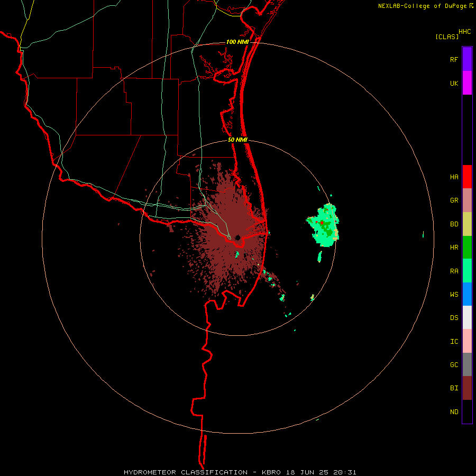Click the "UK" legend label
This screenshot has width=476, height=476.
click(454, 84)
